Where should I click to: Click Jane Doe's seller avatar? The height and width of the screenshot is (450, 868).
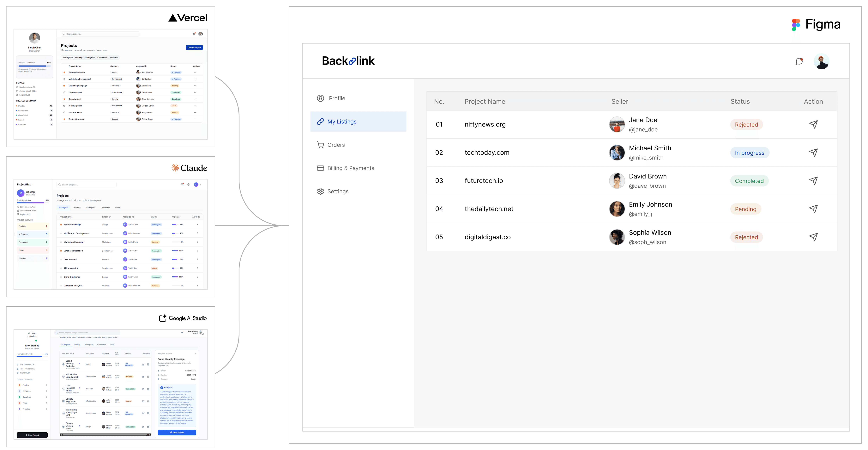click(617, 124)
